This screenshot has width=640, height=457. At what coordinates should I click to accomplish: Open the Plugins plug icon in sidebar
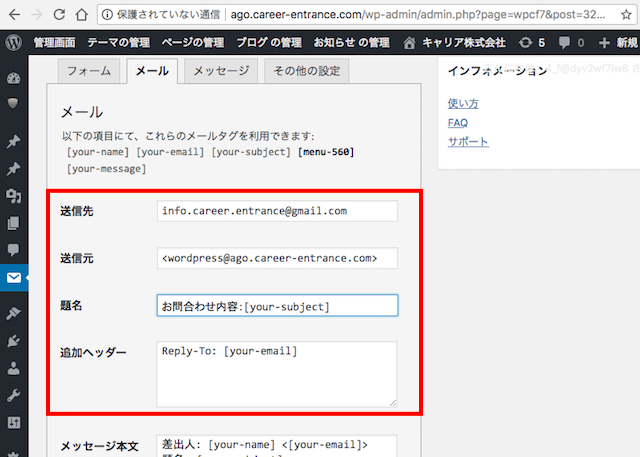tap(13, 341)
